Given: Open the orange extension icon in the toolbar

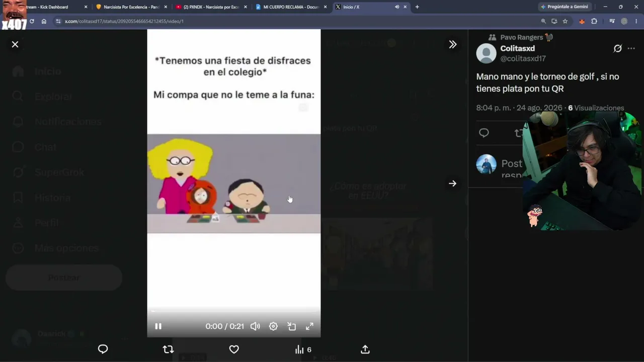Looking at the screenshot, I should click(582, 21).
